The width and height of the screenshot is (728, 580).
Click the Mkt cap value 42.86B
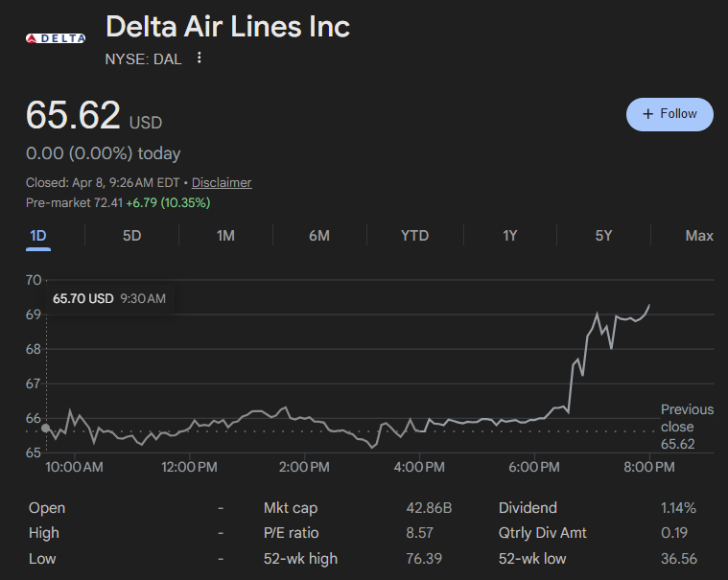pyautogui.click(x=429, y=508)
